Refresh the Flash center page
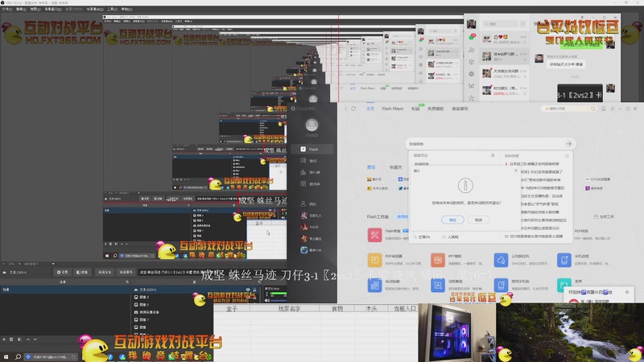 (x=353, y=109)
